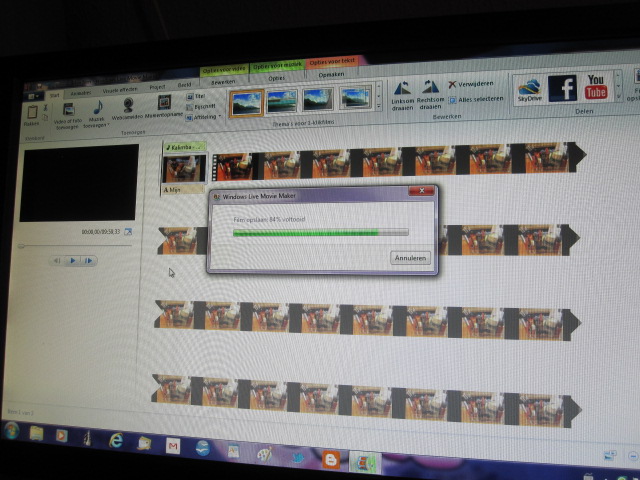
Task: Open the Opties music tools tab
Action: pos(277,78)
